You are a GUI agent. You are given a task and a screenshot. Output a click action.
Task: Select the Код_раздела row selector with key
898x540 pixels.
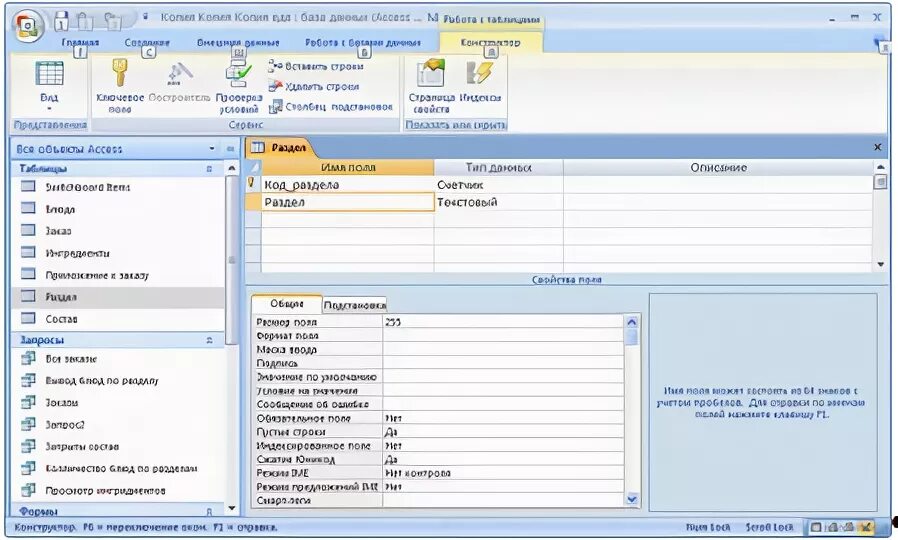(x=253, y=184)
